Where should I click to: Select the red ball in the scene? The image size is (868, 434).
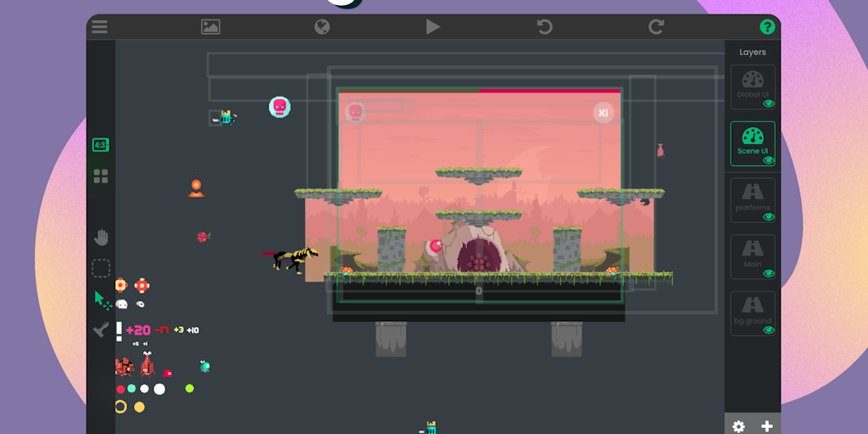[437, 246]
